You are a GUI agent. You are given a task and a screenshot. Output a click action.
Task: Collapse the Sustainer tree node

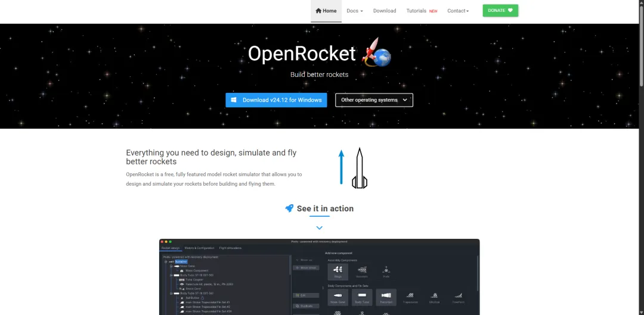coord(166,261)
